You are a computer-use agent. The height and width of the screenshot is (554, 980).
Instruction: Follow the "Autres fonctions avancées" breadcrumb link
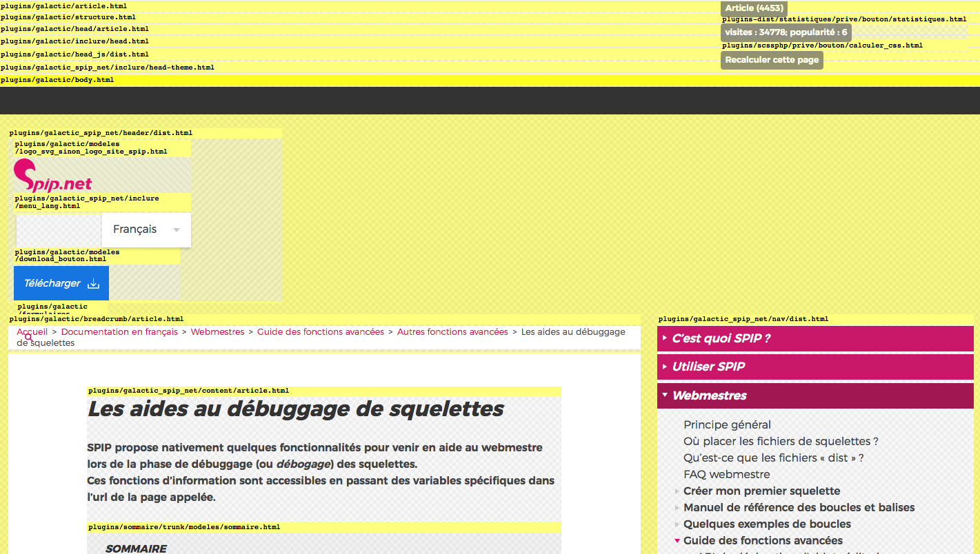(452, 331)
